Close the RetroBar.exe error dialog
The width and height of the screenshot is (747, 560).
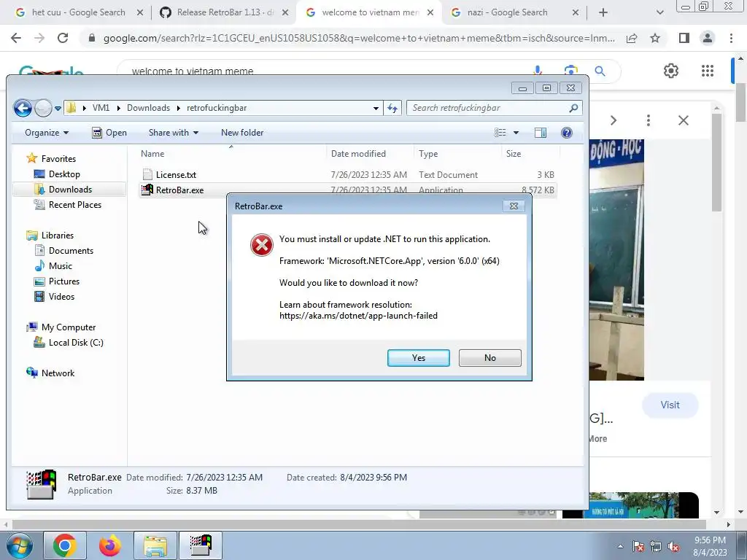coord(514,206)
